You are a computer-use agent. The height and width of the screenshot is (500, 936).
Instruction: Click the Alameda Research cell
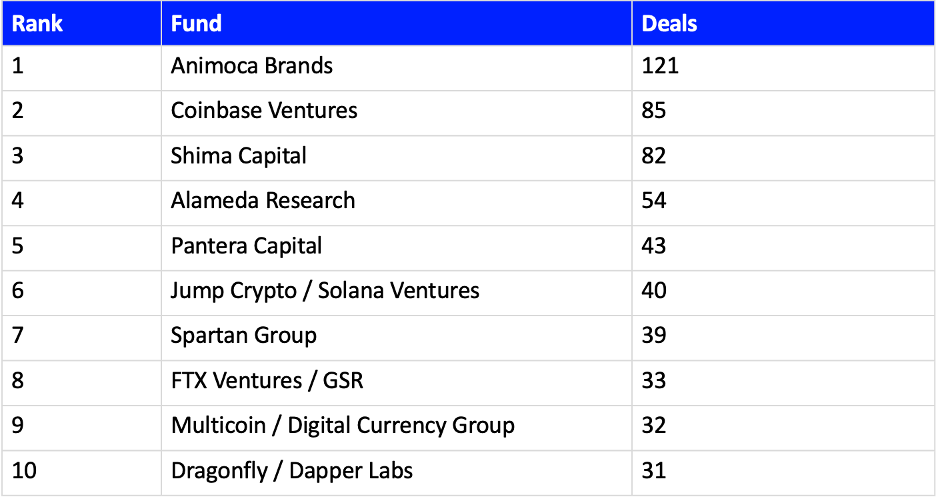[396, 203]
